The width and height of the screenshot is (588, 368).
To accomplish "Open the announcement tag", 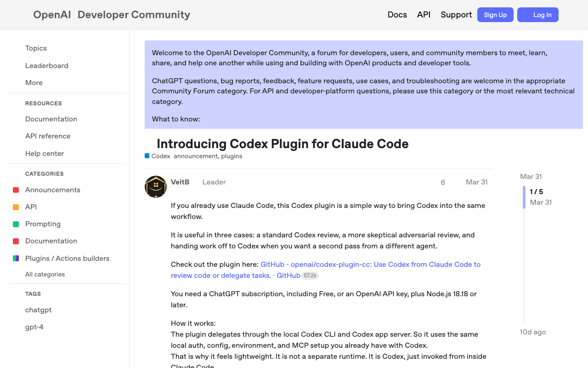I will click(196, 156).
